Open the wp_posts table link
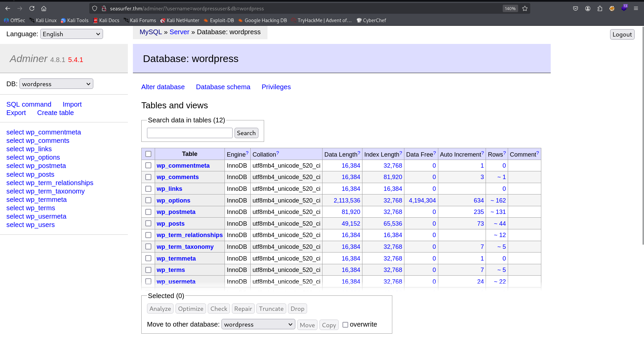Image resolution: width=644 pixels, height=337 pixels. [170, 224]
